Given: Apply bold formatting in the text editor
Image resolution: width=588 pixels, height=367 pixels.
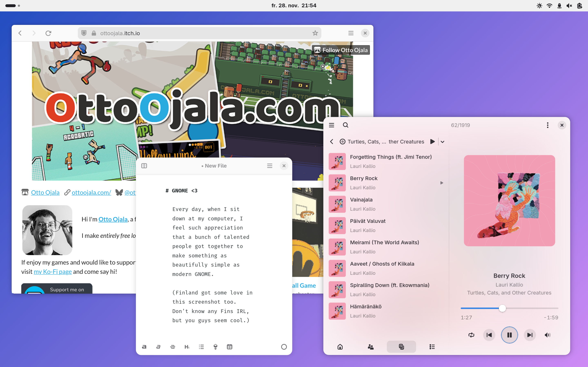Looking at the screenshot, I should (144, 347).
